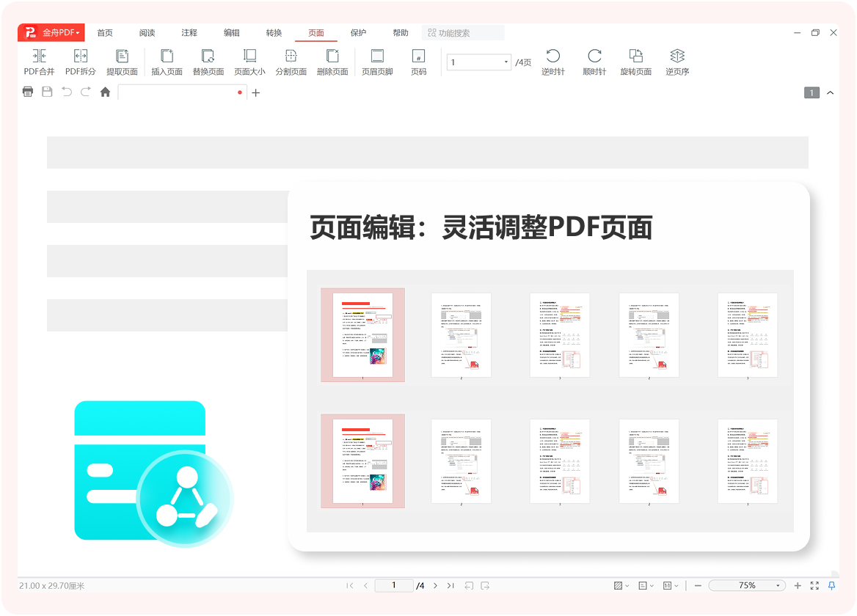Open the 页面大小 page size tool
The height and width of the screenshot is (616, 857).
249,62
